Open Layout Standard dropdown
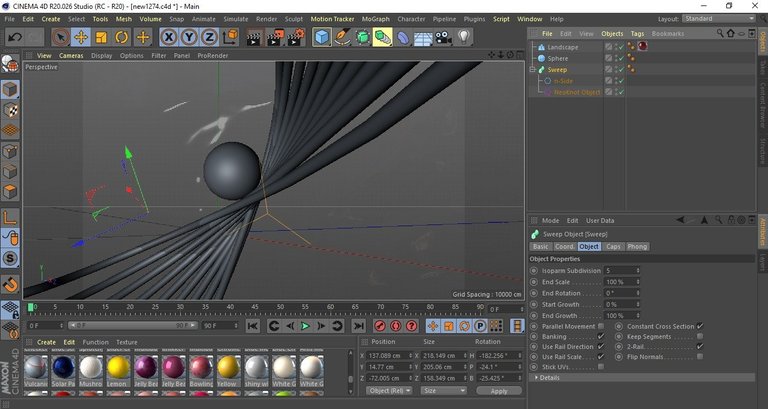The image size is (768, 409). 719,19
